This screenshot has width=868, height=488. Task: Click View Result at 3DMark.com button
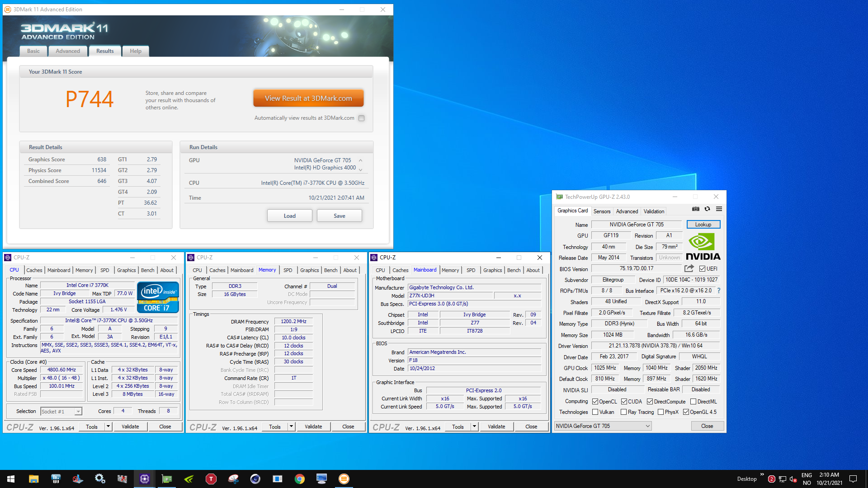308,98
